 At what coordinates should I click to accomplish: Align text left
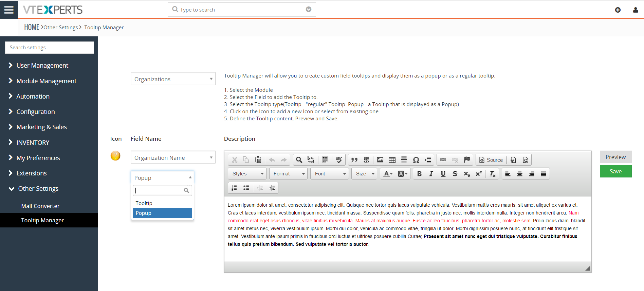point(508,174)
